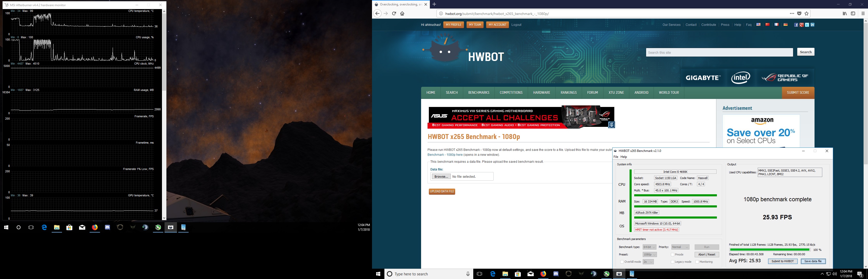Open HARDWARE in HWBOT navigation
868x279 pixels.
(x=541, y=93)
